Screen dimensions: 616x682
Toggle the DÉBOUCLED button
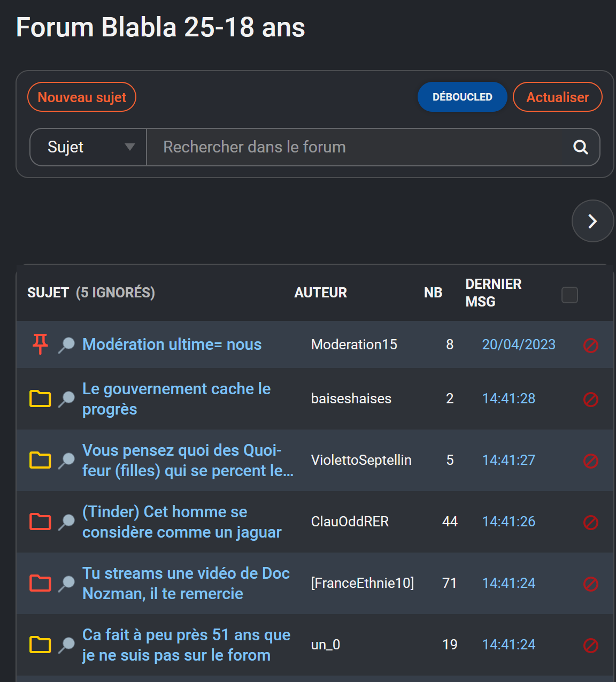[x=462, y=97]
